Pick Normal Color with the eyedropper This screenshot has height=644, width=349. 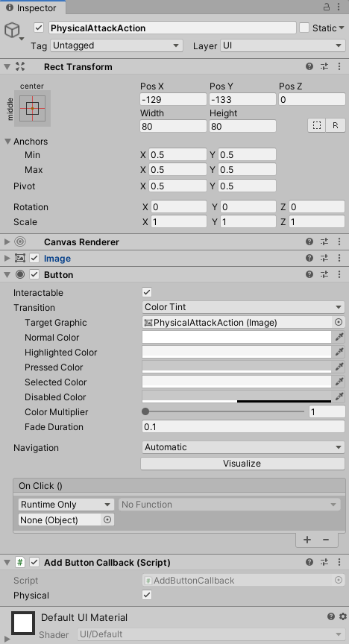(339, 337)
